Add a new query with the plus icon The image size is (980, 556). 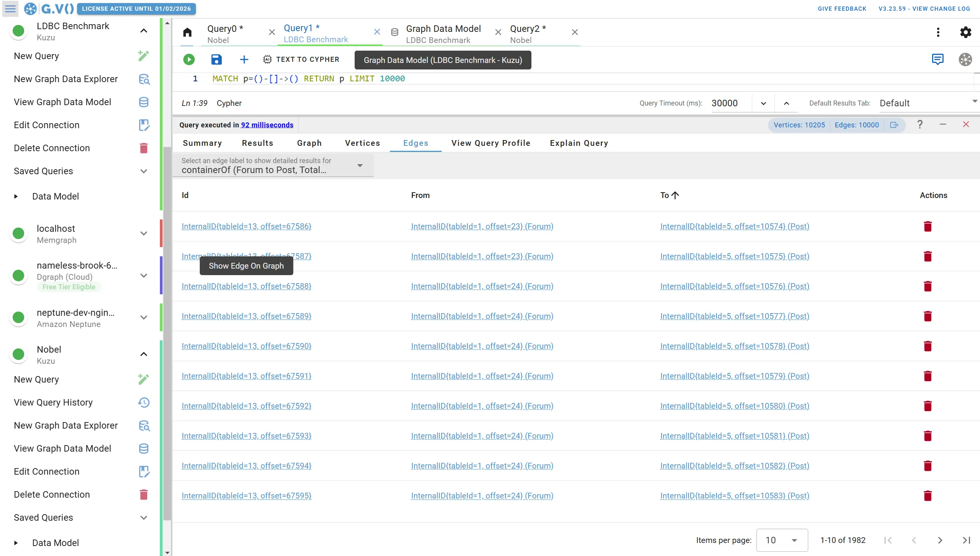tap(244, 59)
